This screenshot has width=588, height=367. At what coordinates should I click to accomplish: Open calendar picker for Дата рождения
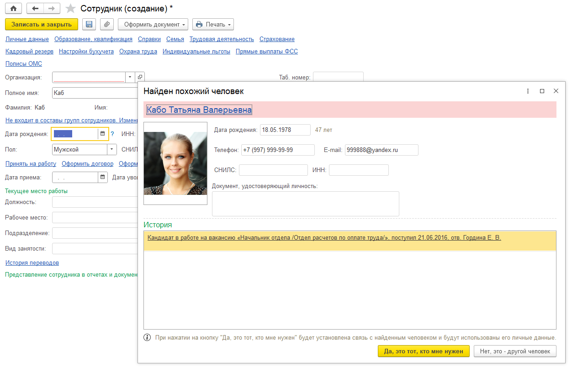[x=103, y=134]
